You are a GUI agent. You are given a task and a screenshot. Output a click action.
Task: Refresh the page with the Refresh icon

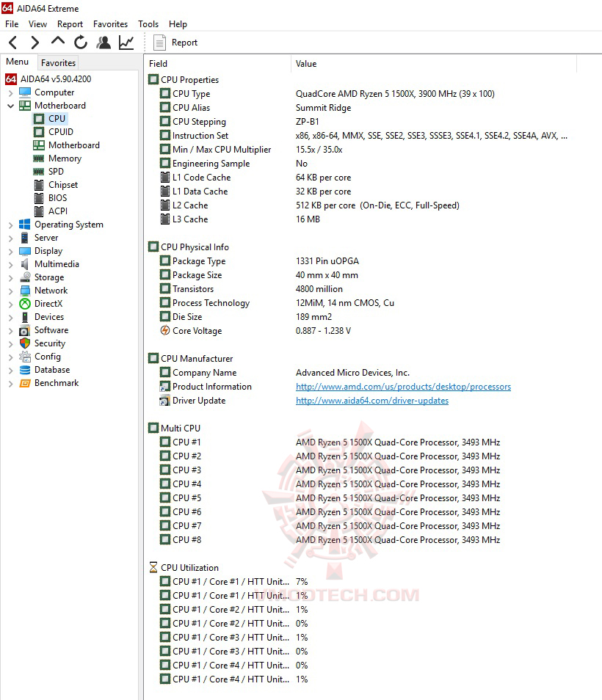point(81,43)
